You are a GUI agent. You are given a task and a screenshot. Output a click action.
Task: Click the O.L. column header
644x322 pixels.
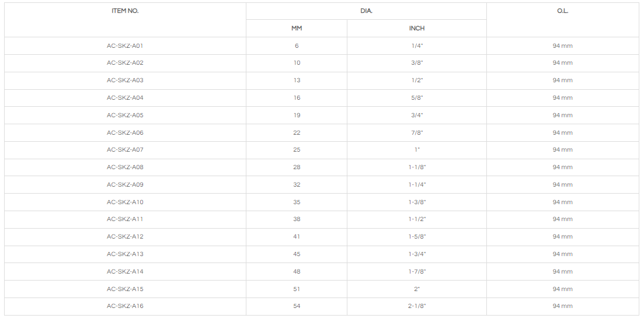[x=562, y=11]
